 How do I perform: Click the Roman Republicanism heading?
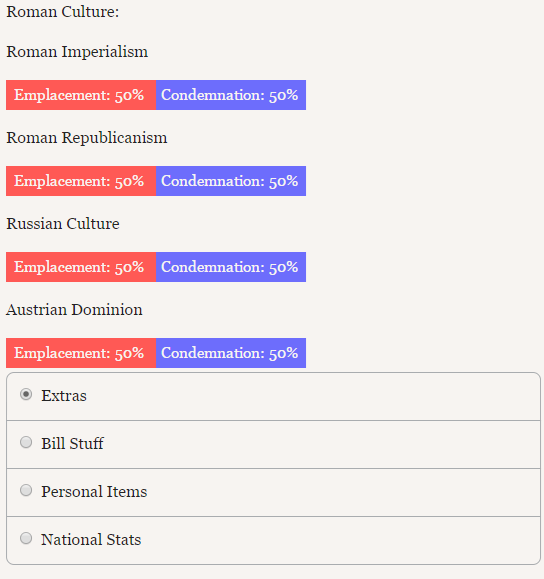point(87,138)
